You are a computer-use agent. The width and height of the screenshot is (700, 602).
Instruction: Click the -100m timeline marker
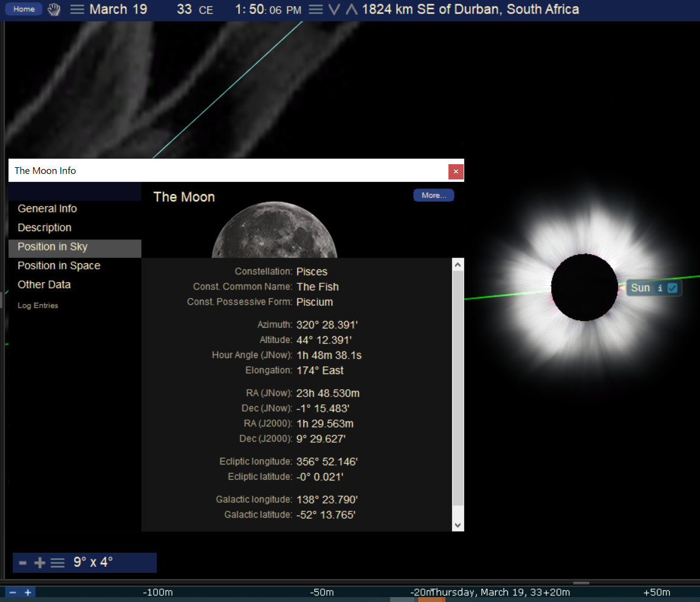click(157, 592)
